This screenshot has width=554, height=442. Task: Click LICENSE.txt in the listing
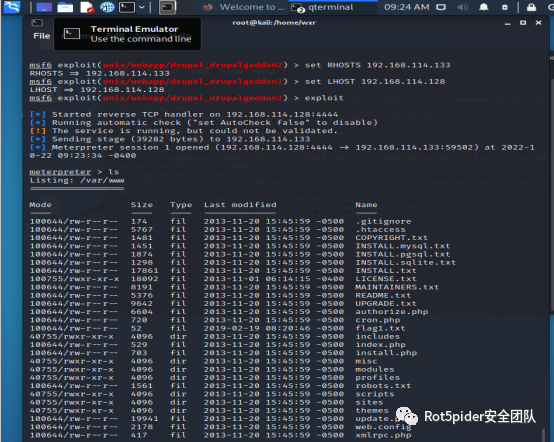[386, 279]
